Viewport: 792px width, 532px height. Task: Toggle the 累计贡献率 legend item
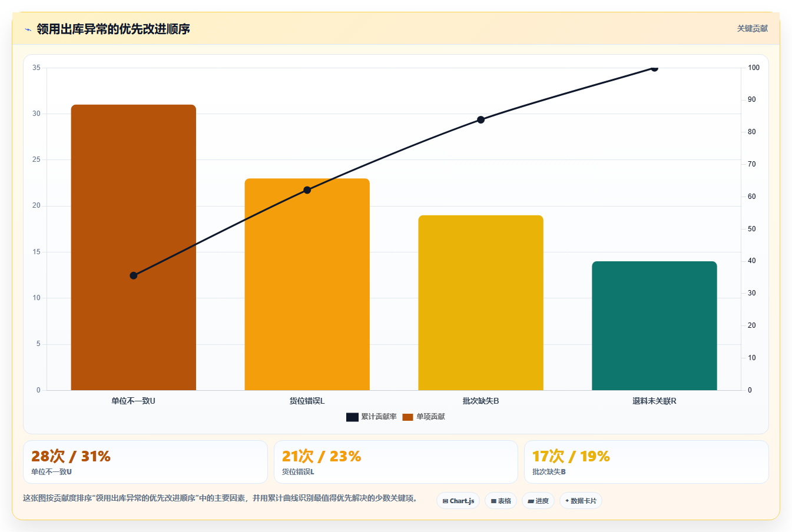(x=372, y=417)
